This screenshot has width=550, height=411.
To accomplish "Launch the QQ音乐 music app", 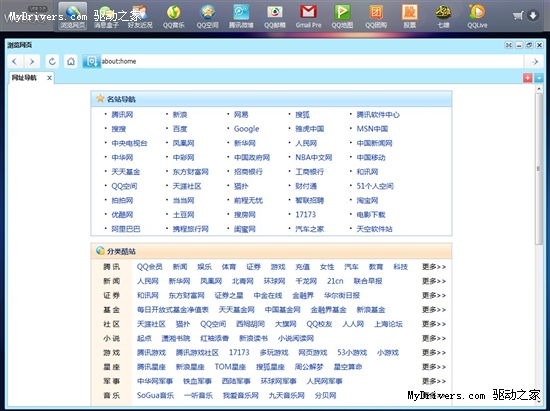I will [174, 16].
